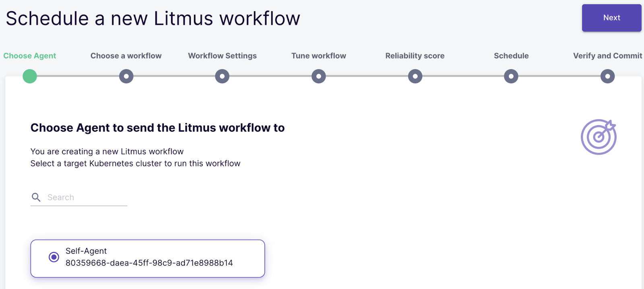Go to the Schedule step label
The image size is (644, 289).
pyautogui.click(x=511, y=56)
